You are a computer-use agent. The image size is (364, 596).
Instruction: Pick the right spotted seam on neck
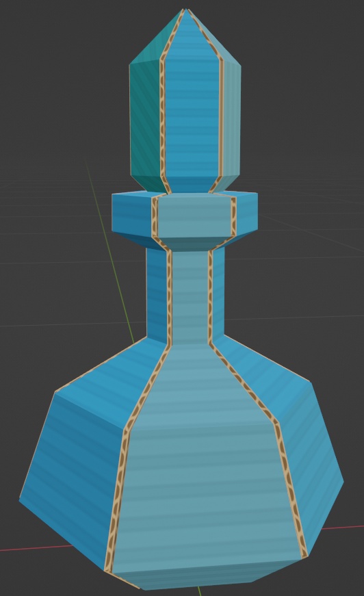point(210,296)
